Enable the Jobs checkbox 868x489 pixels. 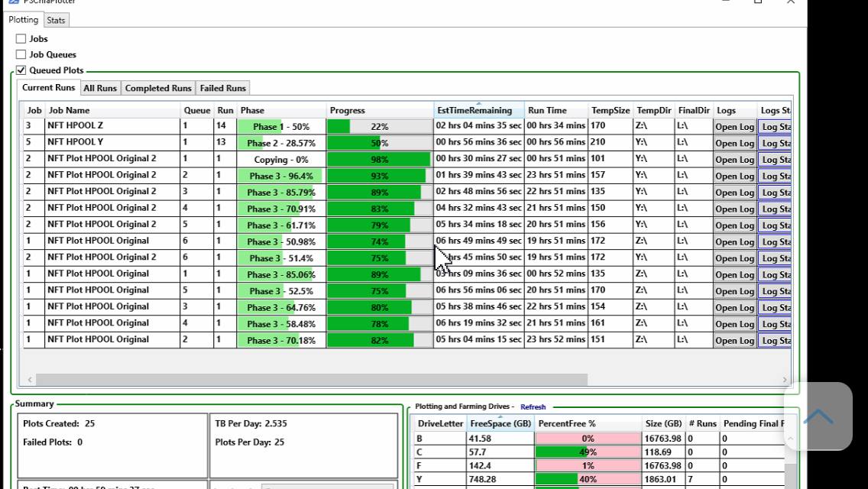[x=21, y=39]
